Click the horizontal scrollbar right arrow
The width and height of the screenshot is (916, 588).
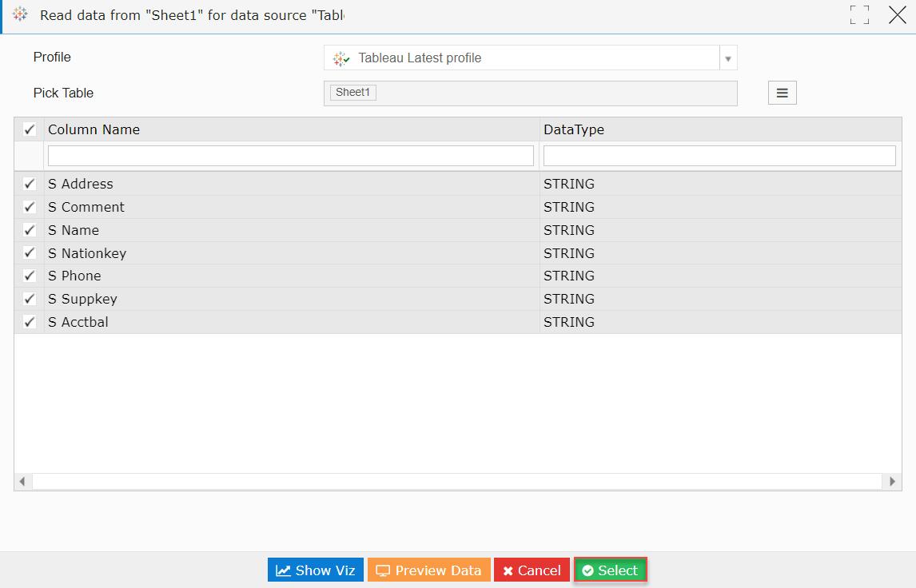tap(892, 482)
